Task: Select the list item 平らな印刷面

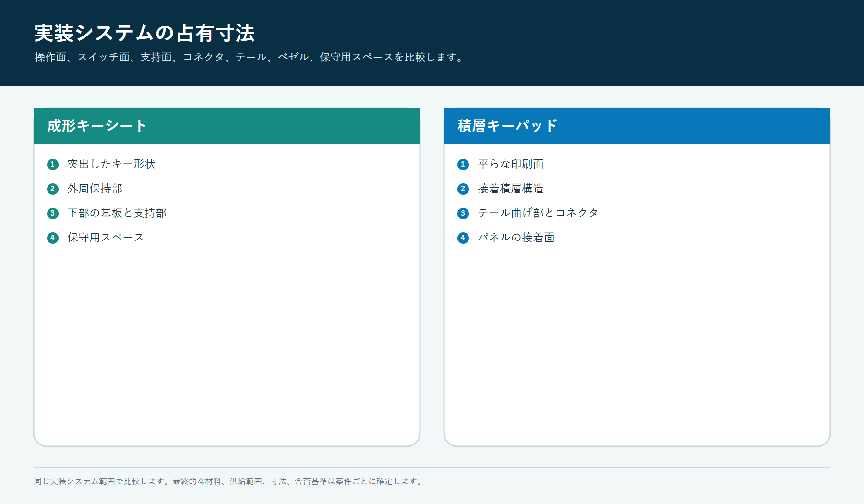Action: (x=511, y=164)
